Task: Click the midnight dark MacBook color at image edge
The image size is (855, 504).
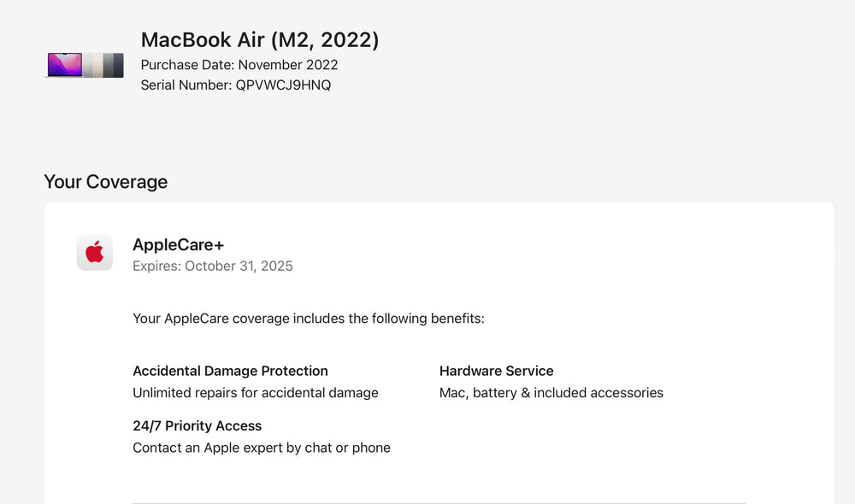Action: pos(118,65)
